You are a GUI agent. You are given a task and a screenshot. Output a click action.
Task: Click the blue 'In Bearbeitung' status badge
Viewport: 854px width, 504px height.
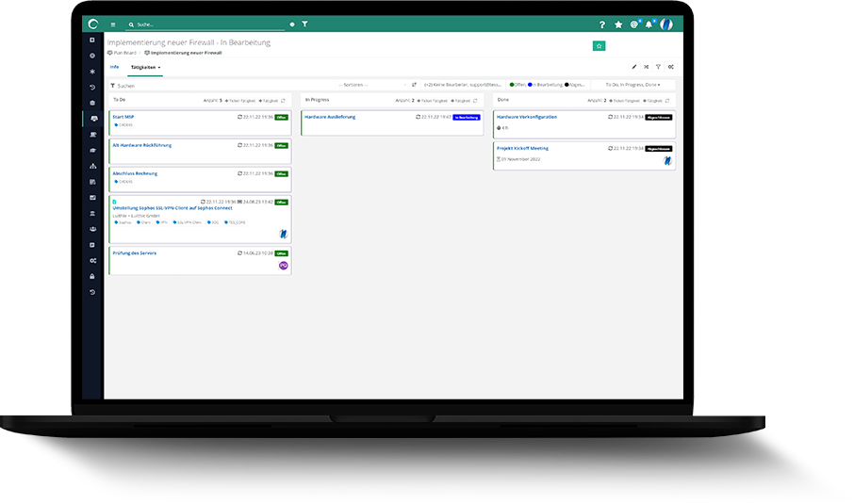pyautogui.click(x=467, y=118)
